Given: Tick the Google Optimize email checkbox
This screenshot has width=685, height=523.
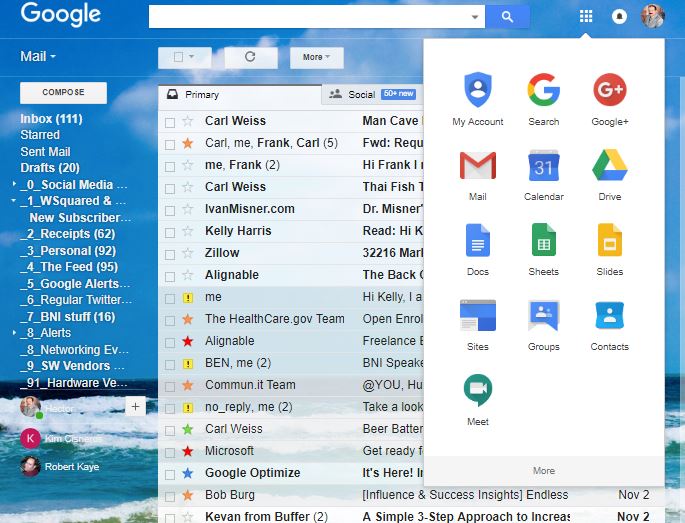Looking at the screenshot, I should point(170,475).
